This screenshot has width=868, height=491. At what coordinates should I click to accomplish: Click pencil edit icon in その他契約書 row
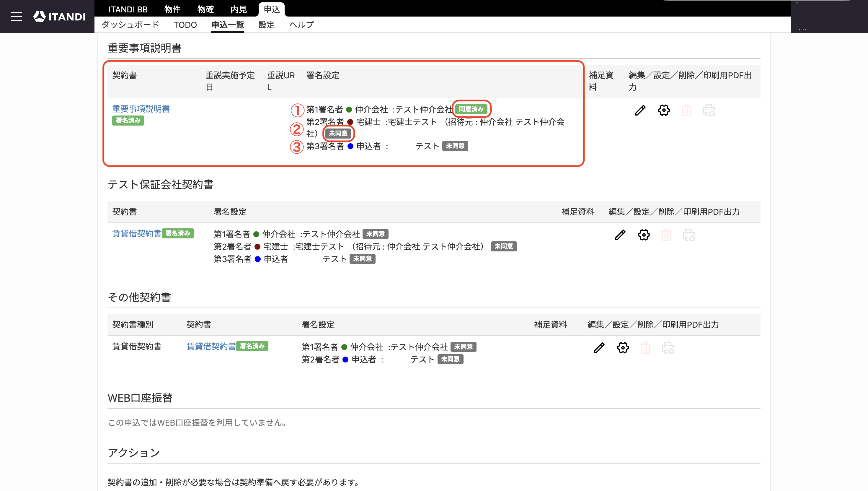599,348
